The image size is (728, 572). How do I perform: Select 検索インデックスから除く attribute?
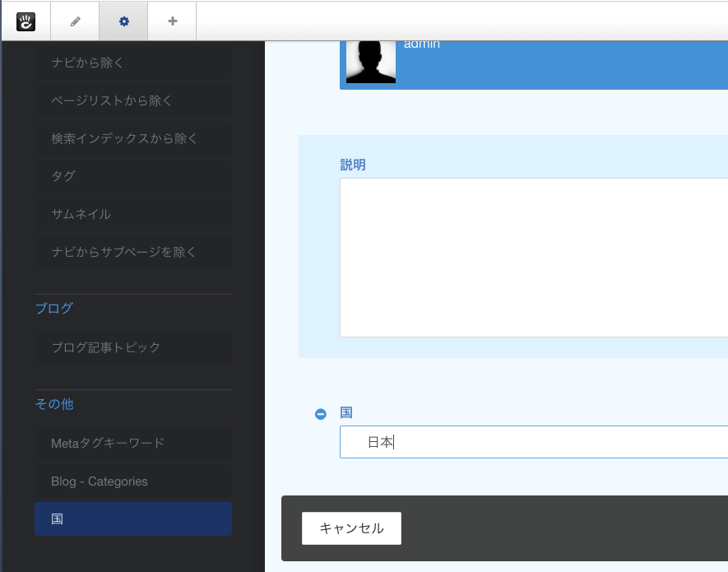[x=133, y=138]
